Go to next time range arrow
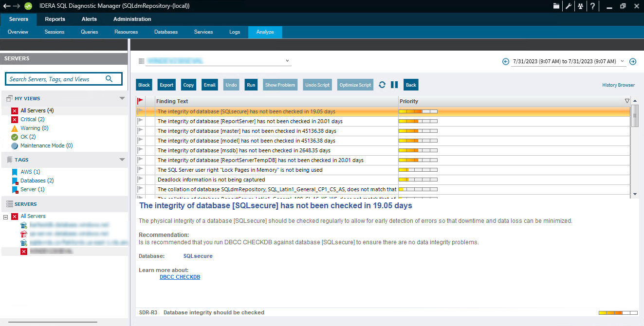The width and height of the screenshot is (644, 326). [633, 61]
